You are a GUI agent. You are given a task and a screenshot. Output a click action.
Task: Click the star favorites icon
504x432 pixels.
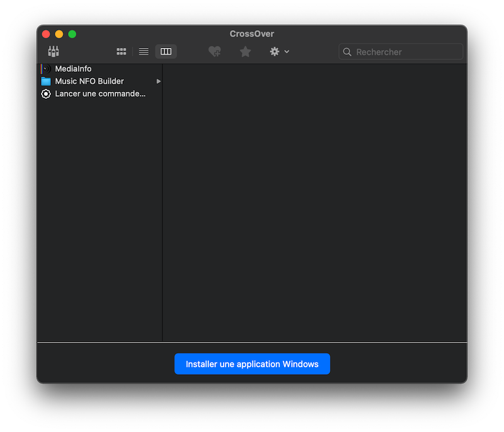(x=245, y=52)
